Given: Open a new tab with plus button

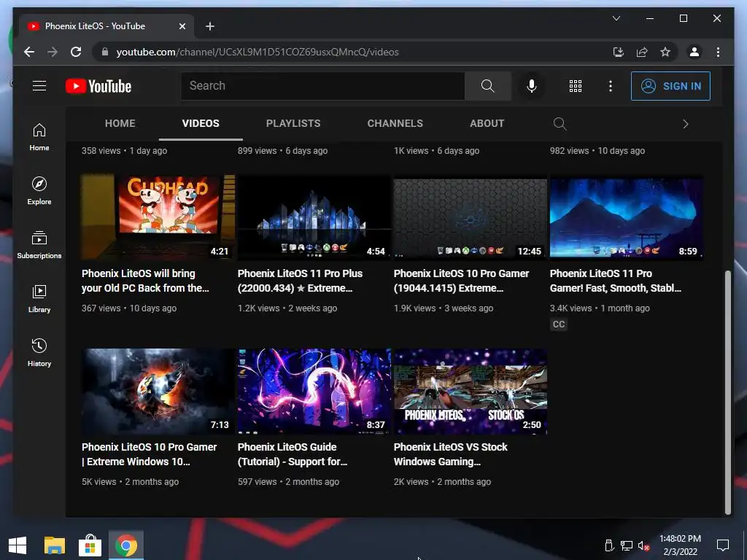Looking at the screenshot, I should 210,26.
